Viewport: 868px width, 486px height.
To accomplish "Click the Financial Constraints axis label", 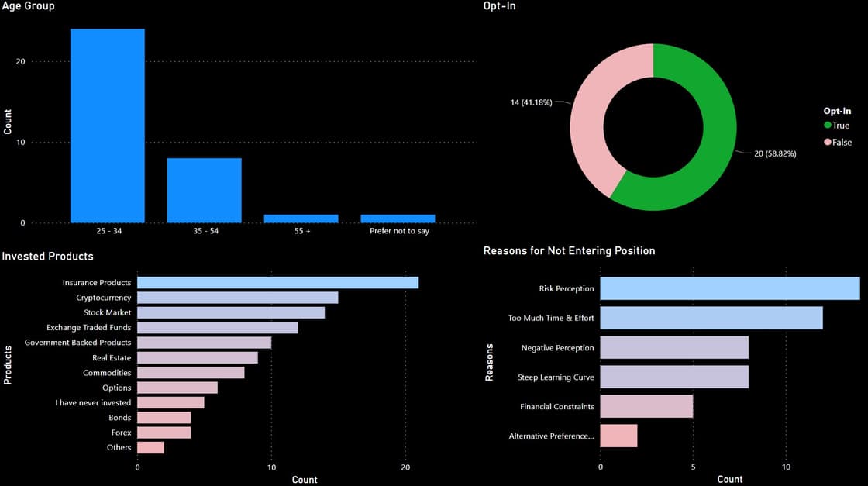I will coord(557,407).
